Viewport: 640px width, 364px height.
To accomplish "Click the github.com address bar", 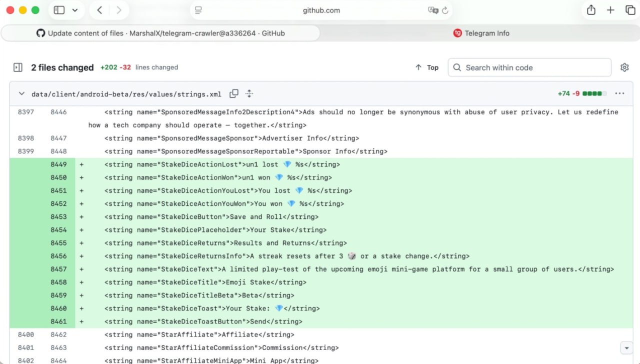I will point(321,10).
